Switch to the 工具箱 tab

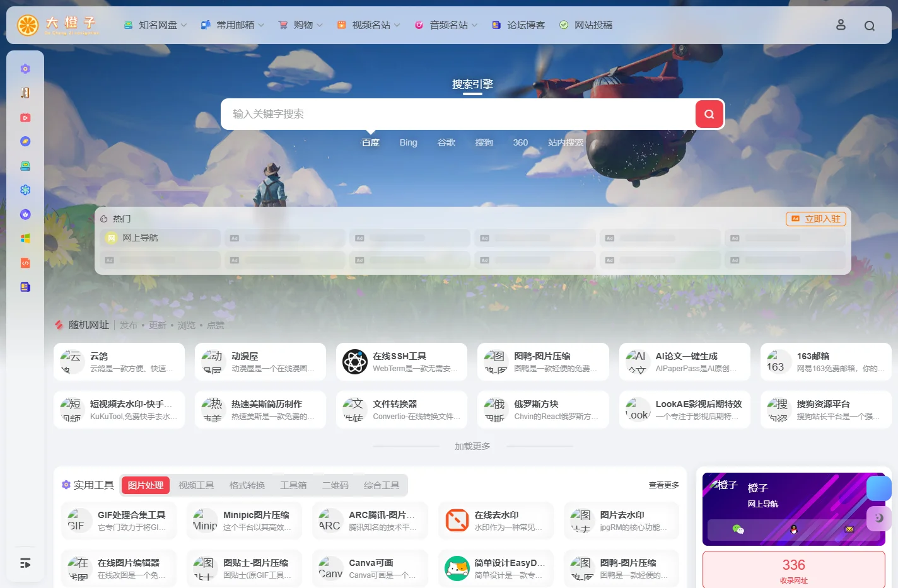pos(293,485)
